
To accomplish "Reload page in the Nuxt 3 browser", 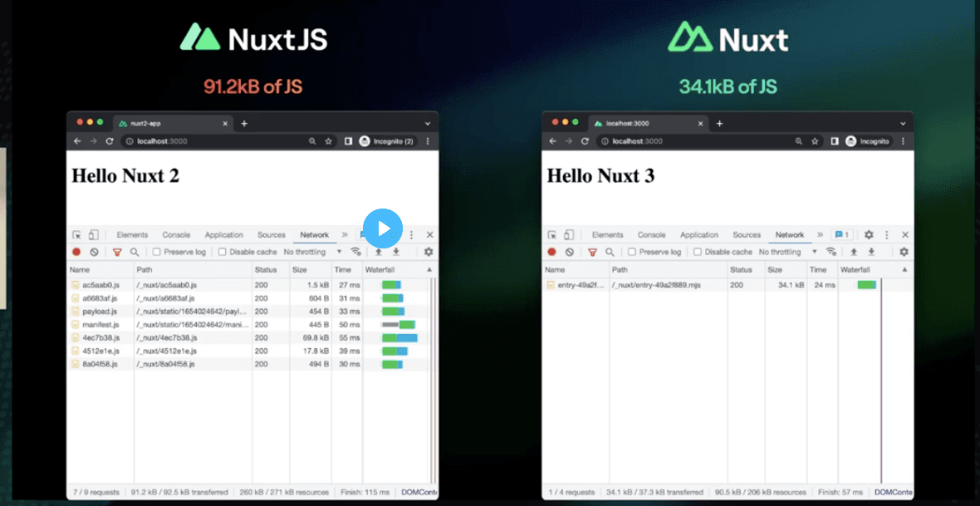I will (x=585, y=141).
